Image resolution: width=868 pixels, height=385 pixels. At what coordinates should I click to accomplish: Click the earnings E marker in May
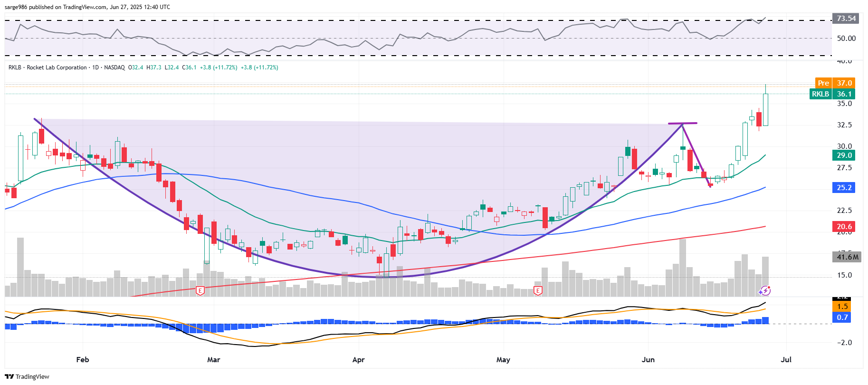tap(538, 290)
